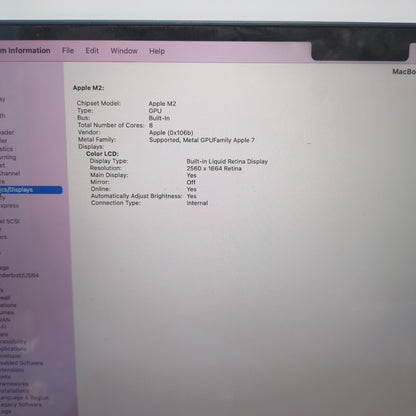
Task: Select Installations in the sidebar
Action: tap(14, 391)
